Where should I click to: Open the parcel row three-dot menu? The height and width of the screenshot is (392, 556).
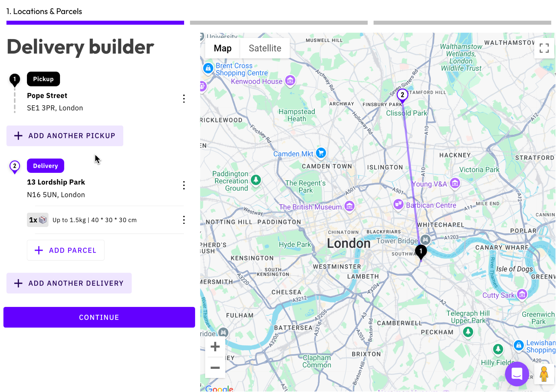coord(184,220)
